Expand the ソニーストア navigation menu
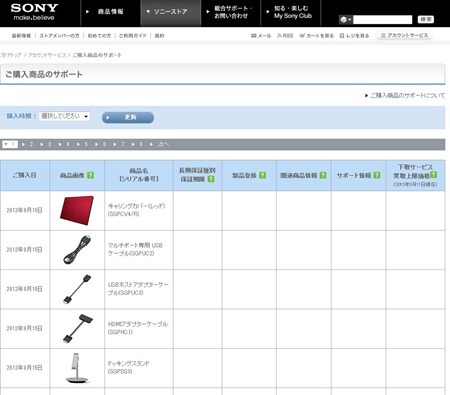Image resolution: width=450 pixels, height=395 pixels. point(171,12)
